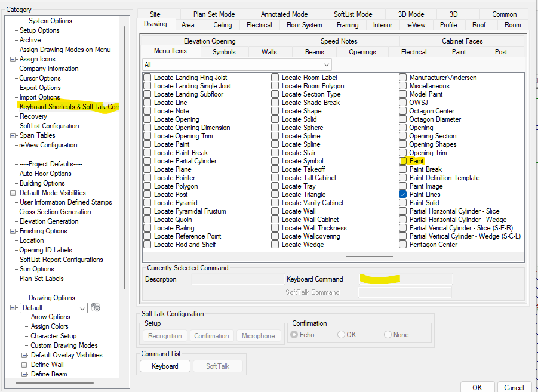Screen dimensions: 538x392
Task: Click the "Cancel" button
Action: tap(514, 387)
